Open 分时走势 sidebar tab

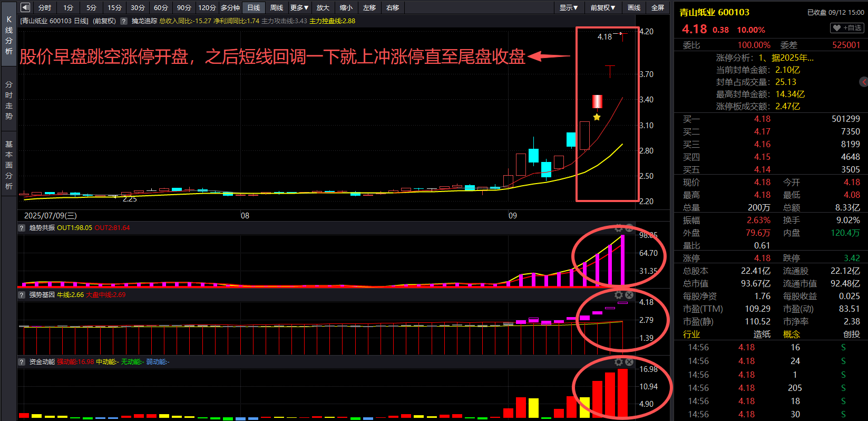(x=9, y=100)
